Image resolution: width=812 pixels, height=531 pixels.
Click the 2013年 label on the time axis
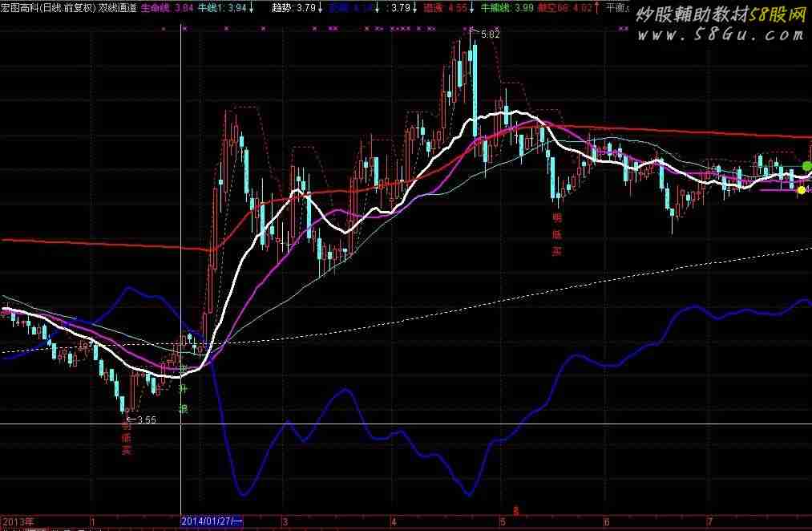(18, 521)
